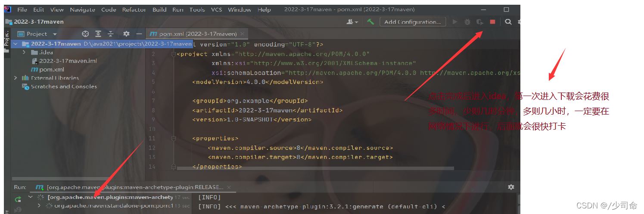Expand the standalone-pom run node

39,206
